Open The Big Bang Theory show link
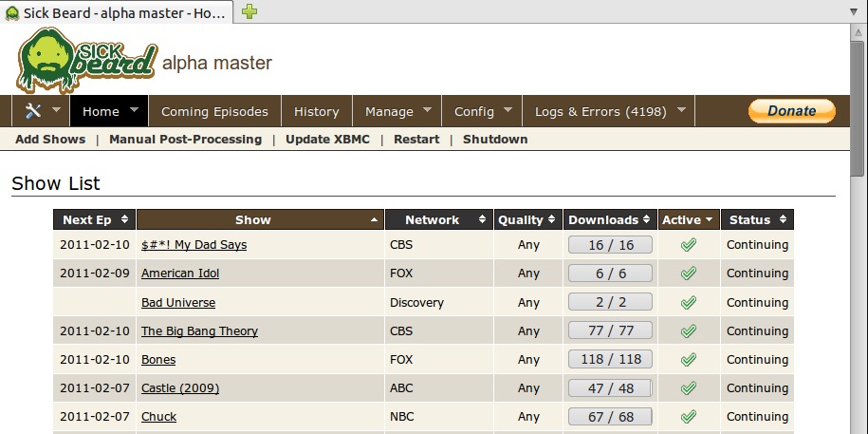 click(199, 331)
